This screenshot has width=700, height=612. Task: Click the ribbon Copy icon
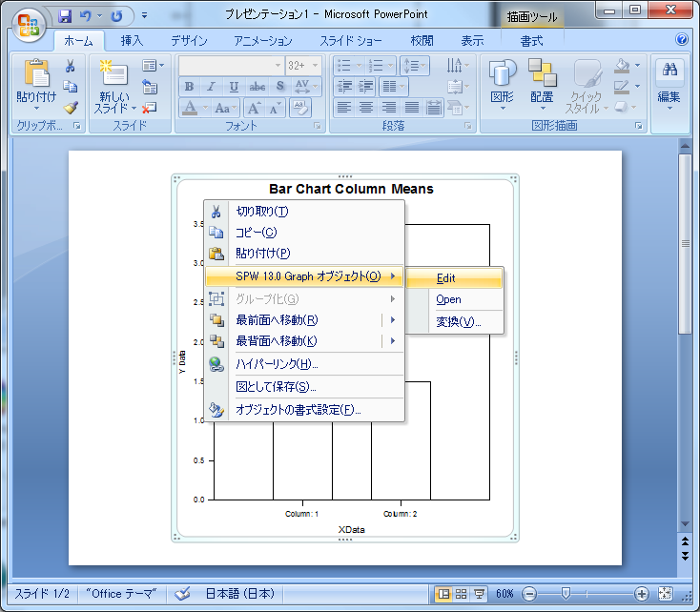point(70,86)
